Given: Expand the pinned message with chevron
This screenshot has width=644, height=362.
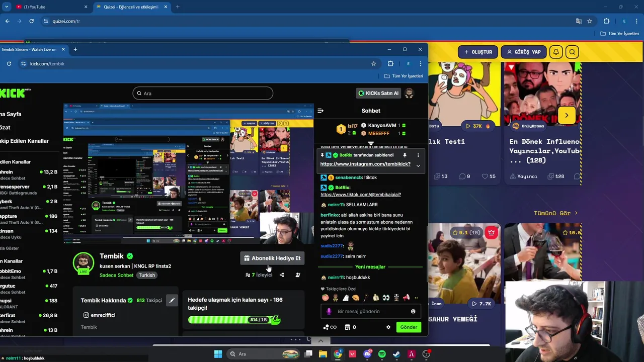Looking at the screenshot, I should (418, 165).
